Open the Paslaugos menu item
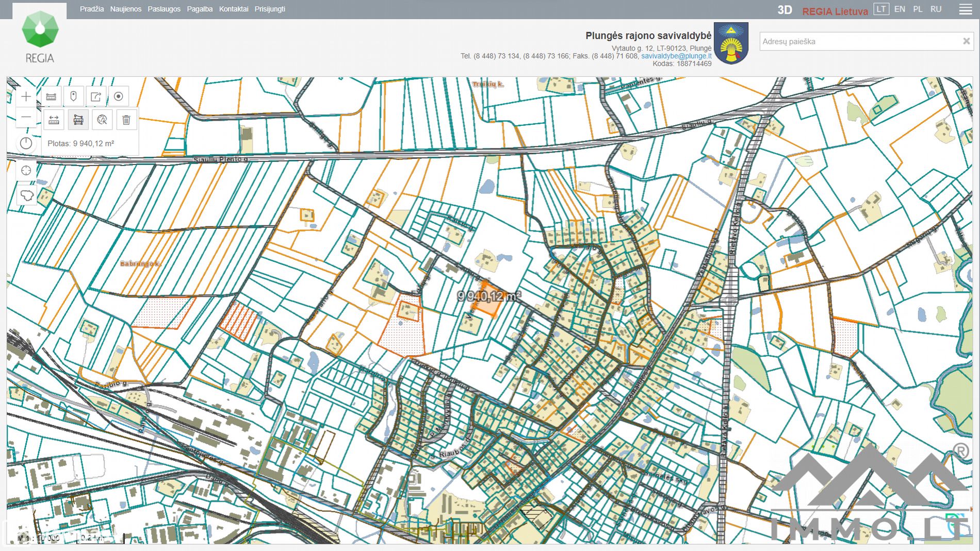The width and height of the screenshot is (980, 551). pyautogui.click(x=164, y=9)
